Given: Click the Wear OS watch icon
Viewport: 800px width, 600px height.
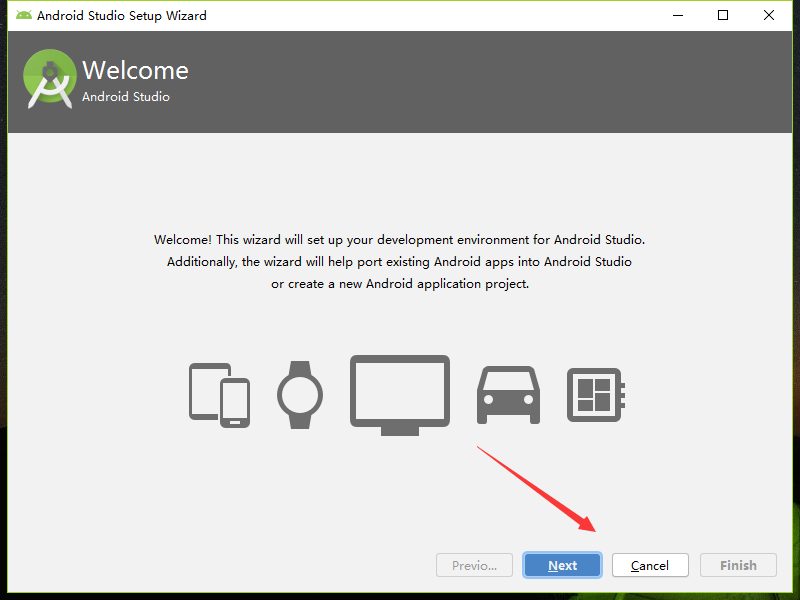Looking at the screenshot, I should click(301, 393).
